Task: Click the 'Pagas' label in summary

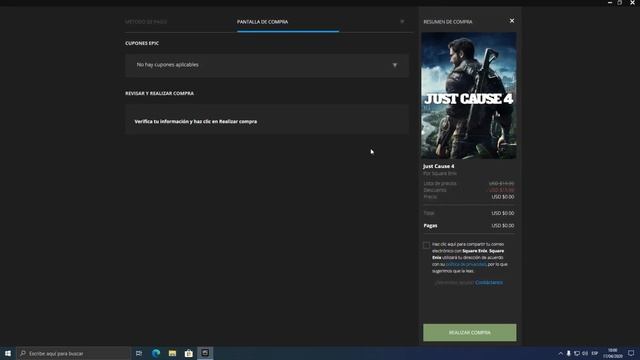Action: [430, 225]
